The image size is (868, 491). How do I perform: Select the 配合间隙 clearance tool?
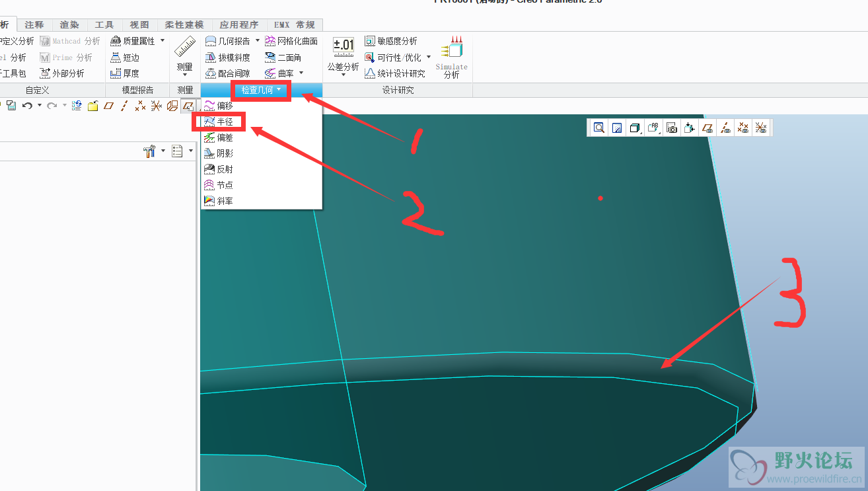(228, 73)
